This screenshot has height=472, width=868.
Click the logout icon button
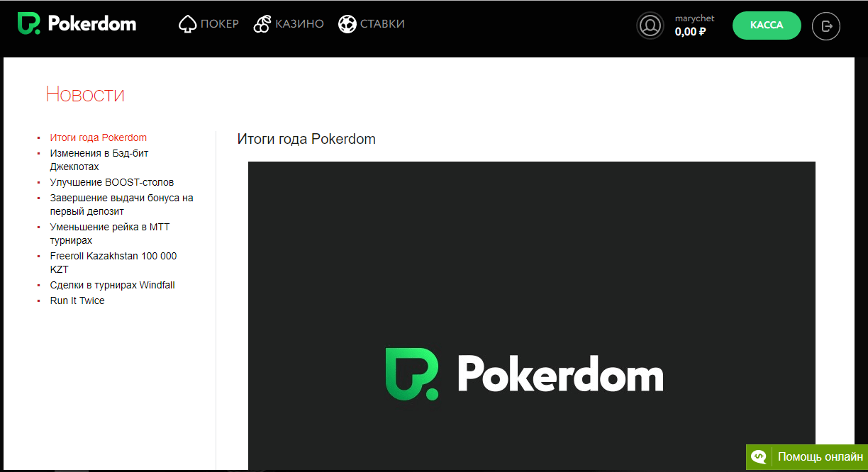coord(825,26)
